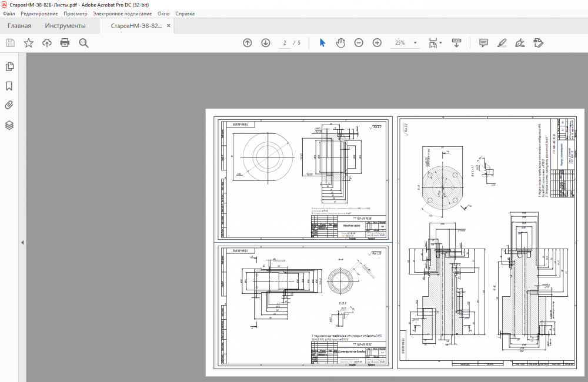Image resolution: width=588 pixels, height=382 pixels.
Task: Print the document using the printer icon
Action: point(65,43)
